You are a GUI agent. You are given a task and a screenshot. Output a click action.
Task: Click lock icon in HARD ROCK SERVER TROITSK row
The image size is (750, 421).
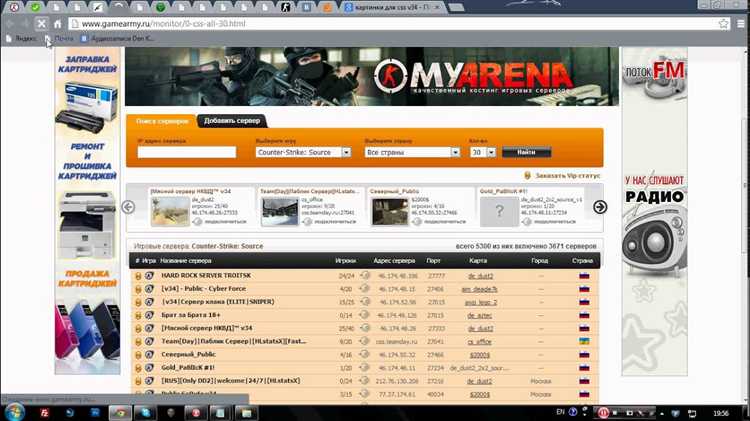pos(138,276)
